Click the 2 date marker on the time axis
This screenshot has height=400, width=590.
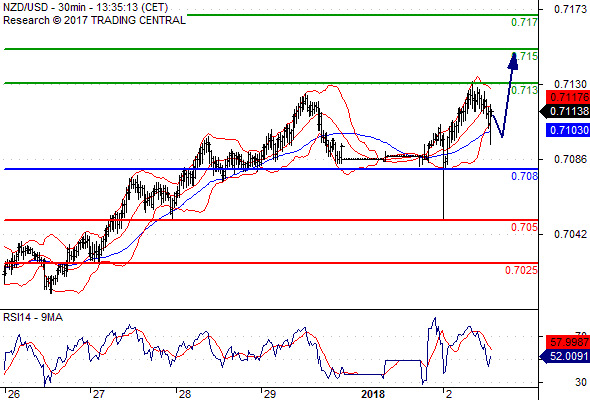coord(449,394)
